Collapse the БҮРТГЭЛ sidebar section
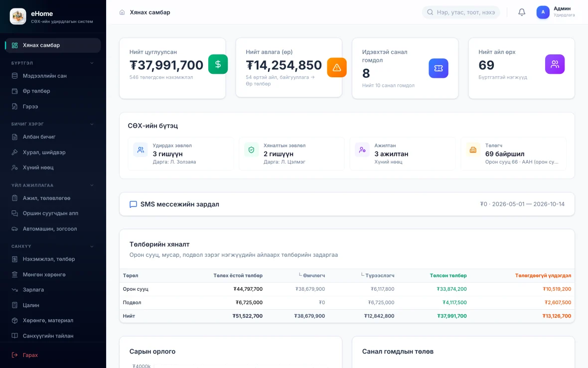Screen dimensions: 588x368 tap(92, 63)
